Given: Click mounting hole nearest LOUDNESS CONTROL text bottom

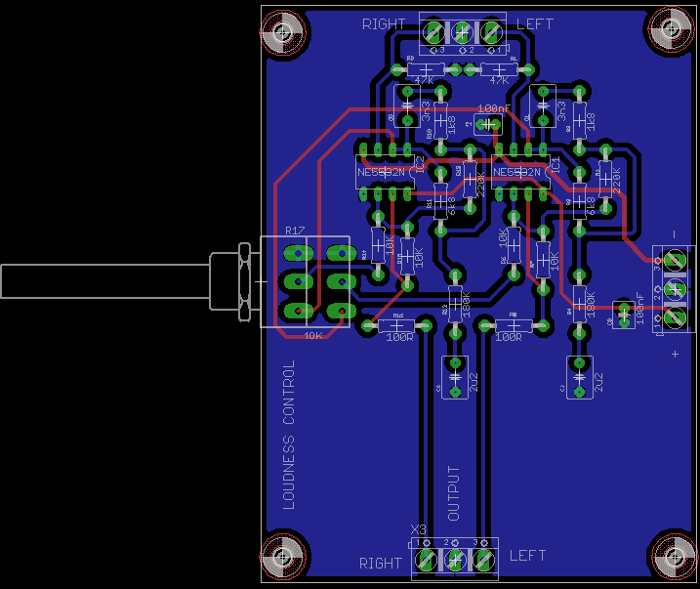Looking at the screenshot, I should coord(282,557).
